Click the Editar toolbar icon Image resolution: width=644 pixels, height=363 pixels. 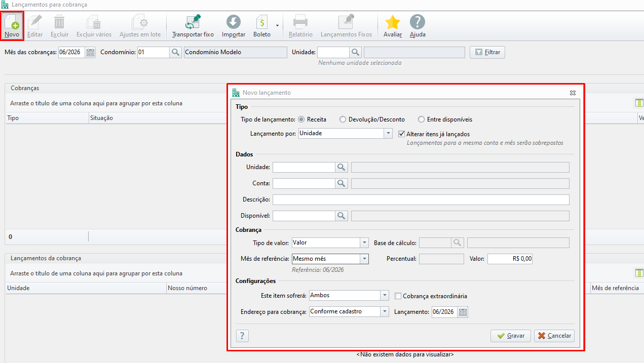(x=35, y=25)
